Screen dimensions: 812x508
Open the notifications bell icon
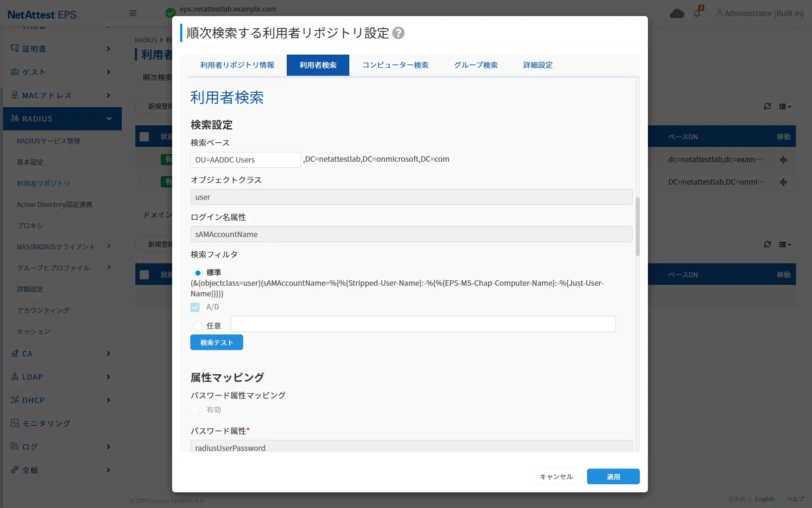(697, 14)
